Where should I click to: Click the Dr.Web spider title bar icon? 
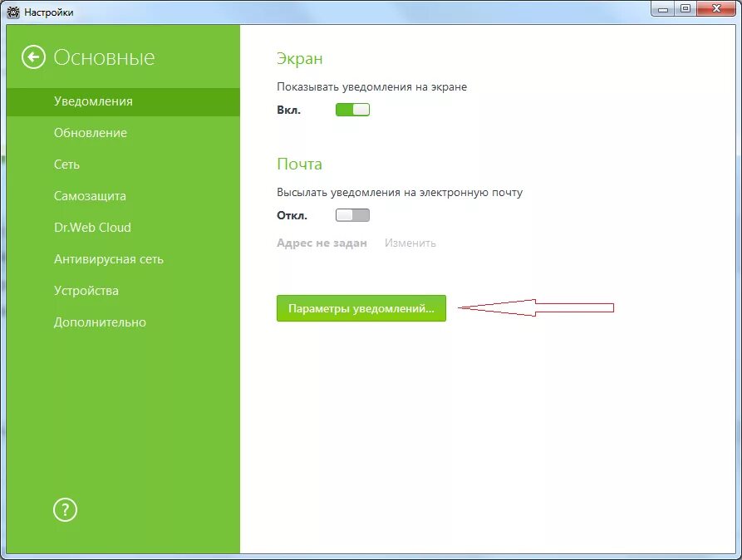pyautogui.click(x=13, y=12)
